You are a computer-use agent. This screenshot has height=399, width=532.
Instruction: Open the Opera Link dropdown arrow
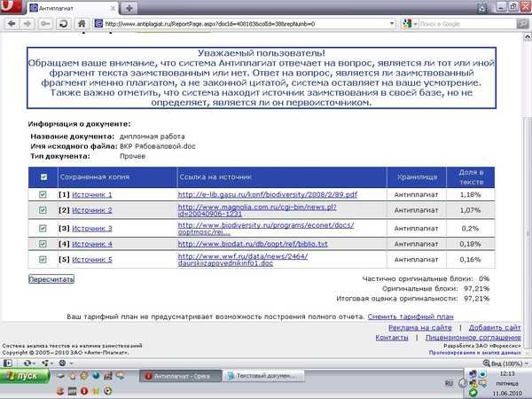(x=34, y=364)
